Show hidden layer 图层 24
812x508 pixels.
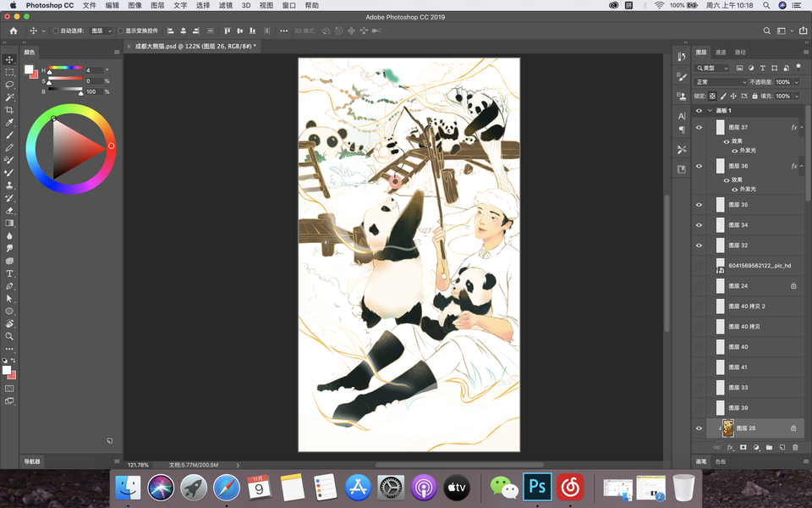699,285
